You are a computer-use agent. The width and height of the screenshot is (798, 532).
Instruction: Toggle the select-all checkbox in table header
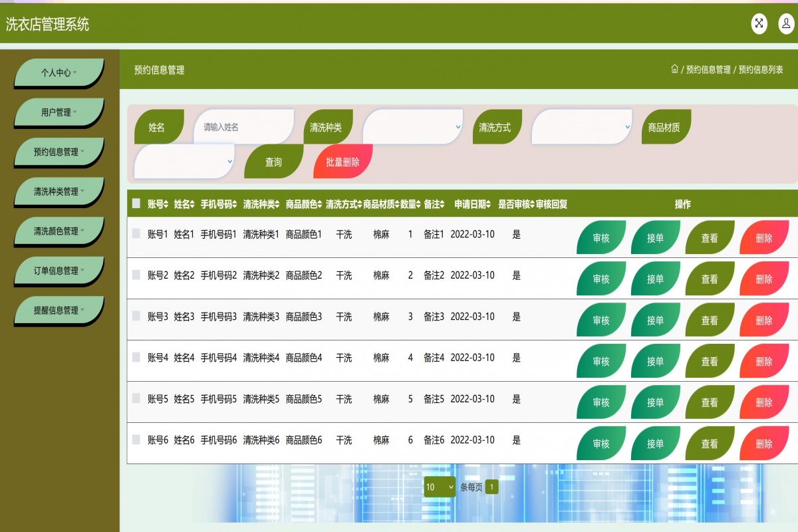[x=136, y=203]
